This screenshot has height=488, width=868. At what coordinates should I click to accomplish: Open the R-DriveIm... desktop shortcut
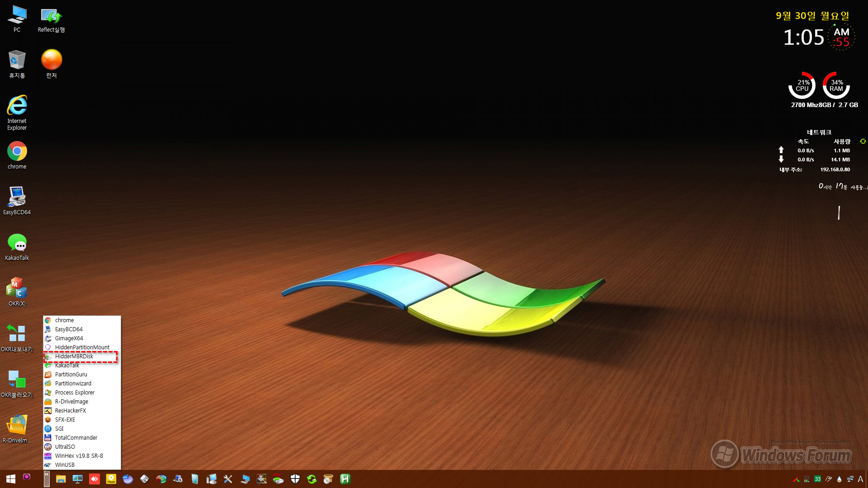pyautogui.click(x=17, y=429)
